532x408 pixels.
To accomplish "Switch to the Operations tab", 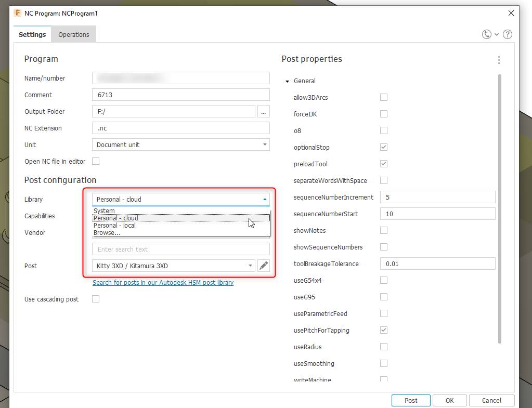I will [74, 35].
